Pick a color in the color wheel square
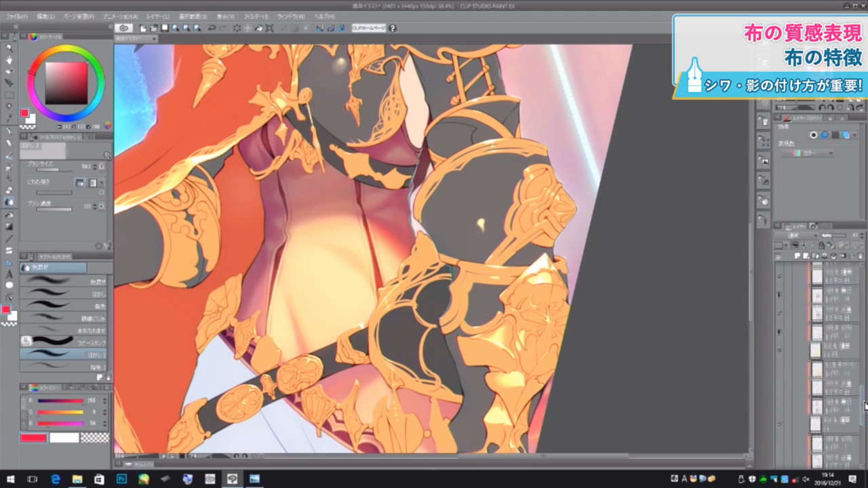 (x=66, y=83)
